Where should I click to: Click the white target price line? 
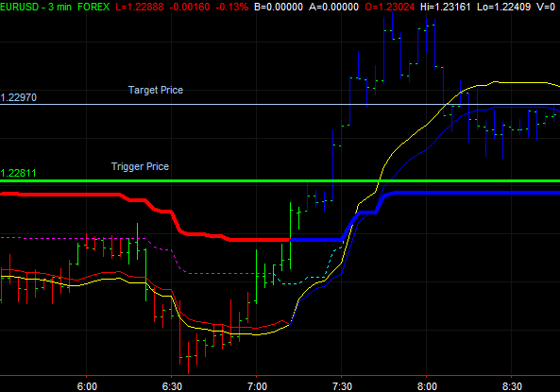[x=280, y=105]
